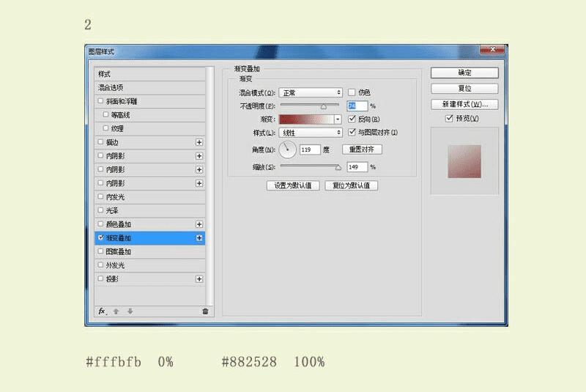Viewport: 586px width, 392px height.
Task: Click the 重置对齐 button
Action: 362,149
